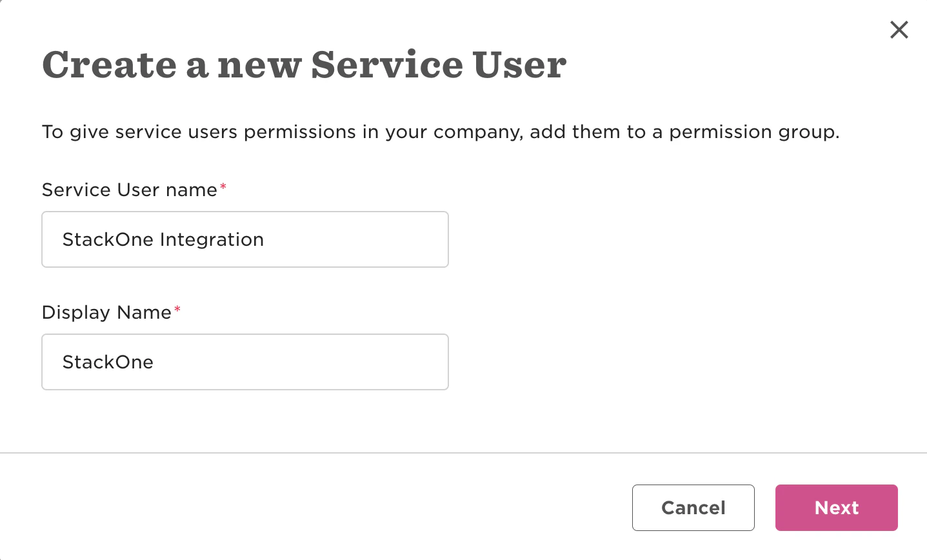Click the Create a new Service User heading
The image size is (927, 560).
click(x=304, y=65)
